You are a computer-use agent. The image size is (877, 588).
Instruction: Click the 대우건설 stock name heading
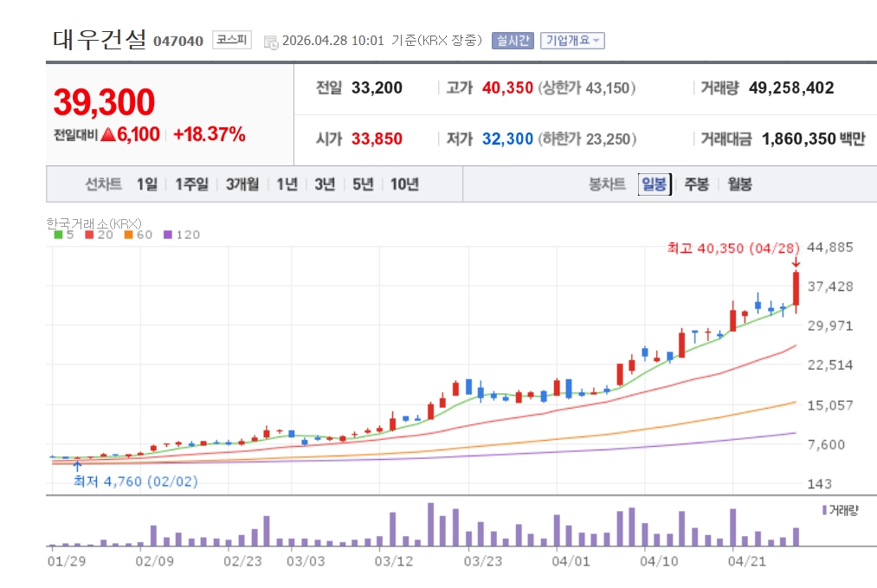[100, 40]
